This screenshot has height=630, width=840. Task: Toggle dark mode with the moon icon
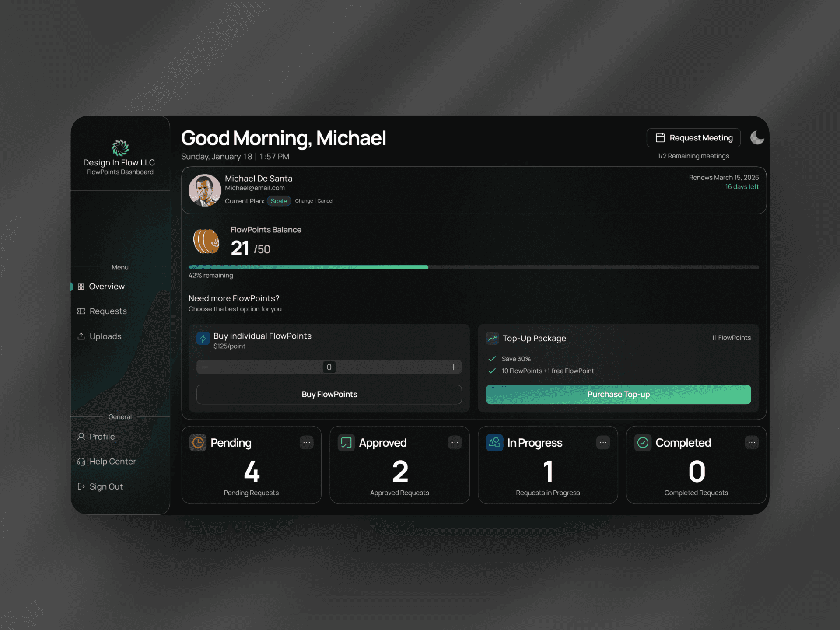point(757,137)
